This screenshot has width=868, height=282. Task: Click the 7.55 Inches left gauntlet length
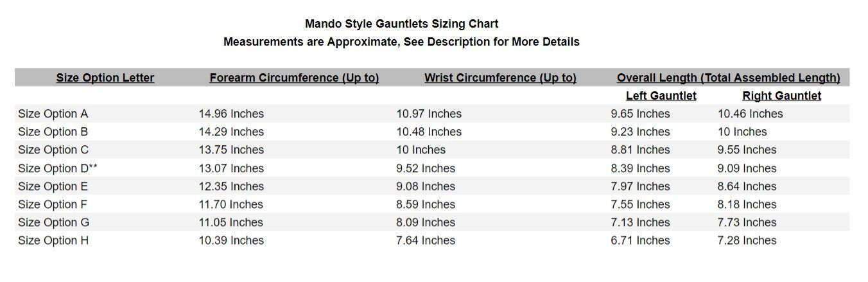coord(640,204)
